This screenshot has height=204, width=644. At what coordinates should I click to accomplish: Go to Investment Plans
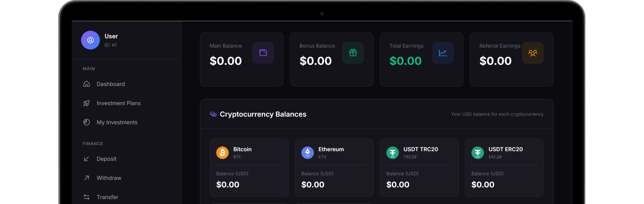[119, 103]
